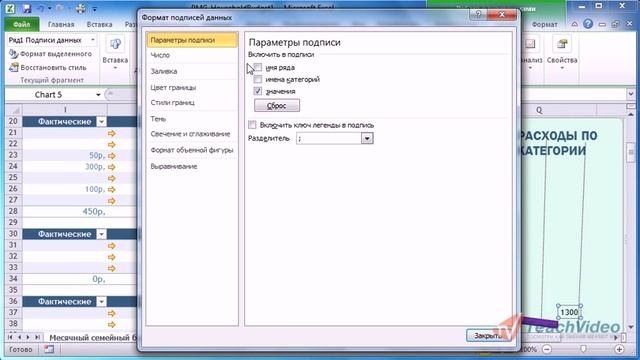Select the 3-D Format (Формат объемной фигуры) category
The width and height of the screenshot is (640, 360).
coord(192,150)
